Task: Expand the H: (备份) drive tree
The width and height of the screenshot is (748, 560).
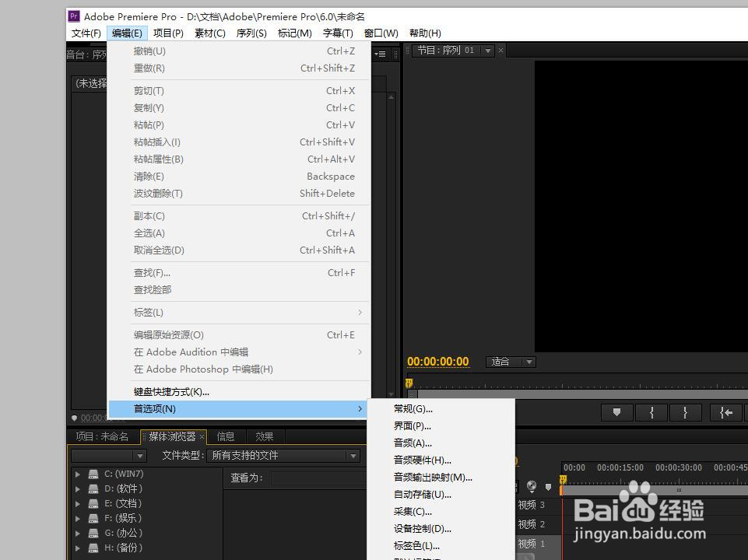Action: pyautogui.click(x=77, y=548)
